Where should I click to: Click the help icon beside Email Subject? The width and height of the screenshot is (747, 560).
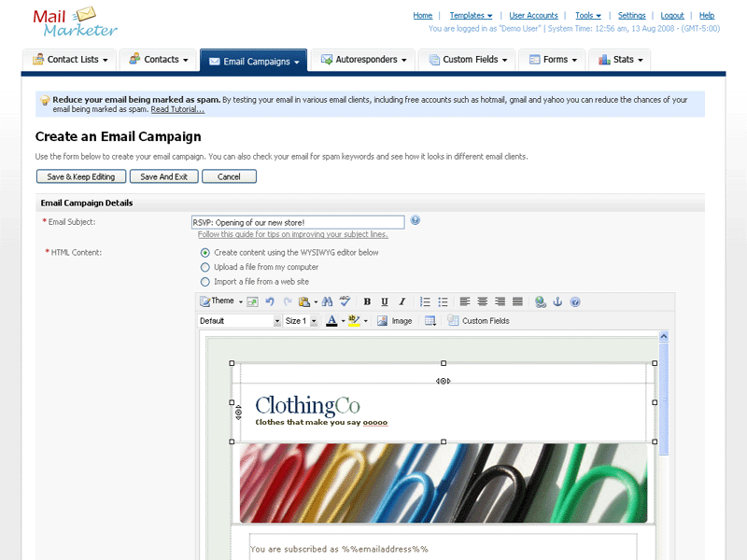(415, 220)
